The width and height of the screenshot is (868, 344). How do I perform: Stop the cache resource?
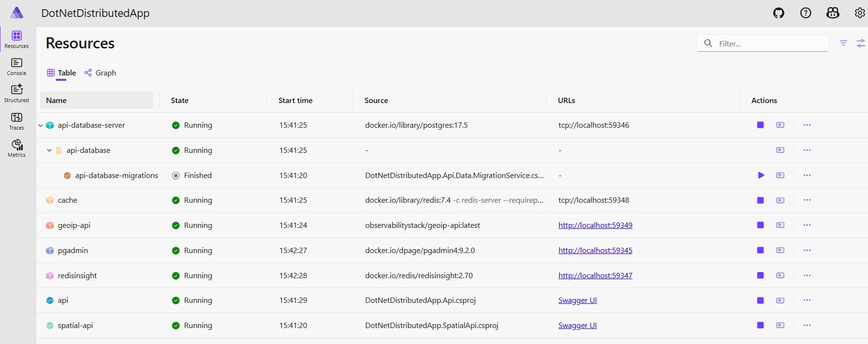760,200
